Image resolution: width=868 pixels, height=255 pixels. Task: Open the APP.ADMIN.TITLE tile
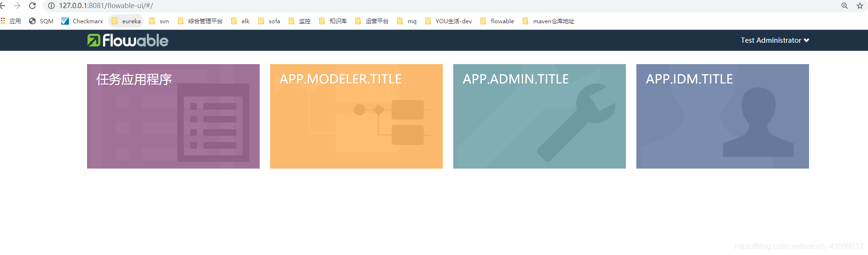539,116
